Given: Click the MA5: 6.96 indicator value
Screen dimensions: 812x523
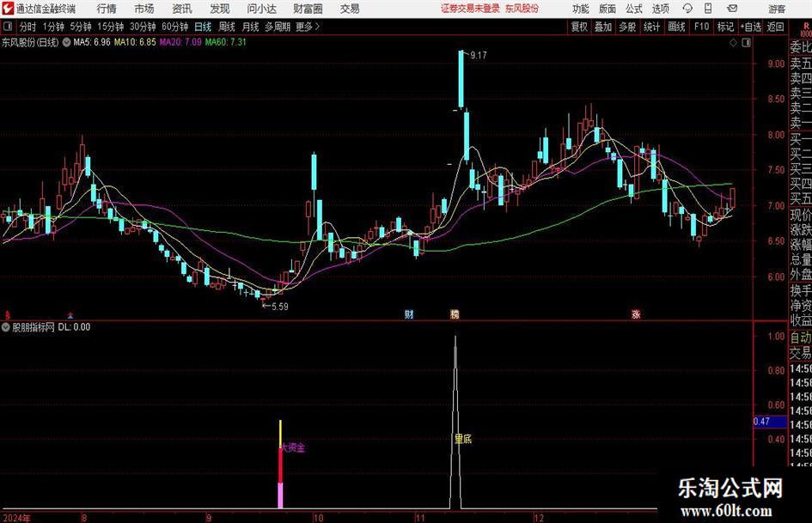Looking at the screenshot, I should click(x=92, y=42).
